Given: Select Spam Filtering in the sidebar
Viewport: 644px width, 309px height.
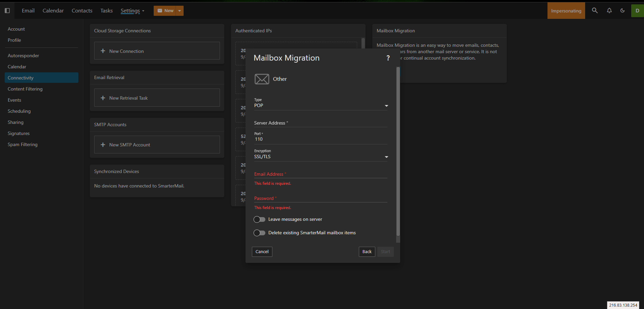Looking at the screenshot, I should (23, 144).
